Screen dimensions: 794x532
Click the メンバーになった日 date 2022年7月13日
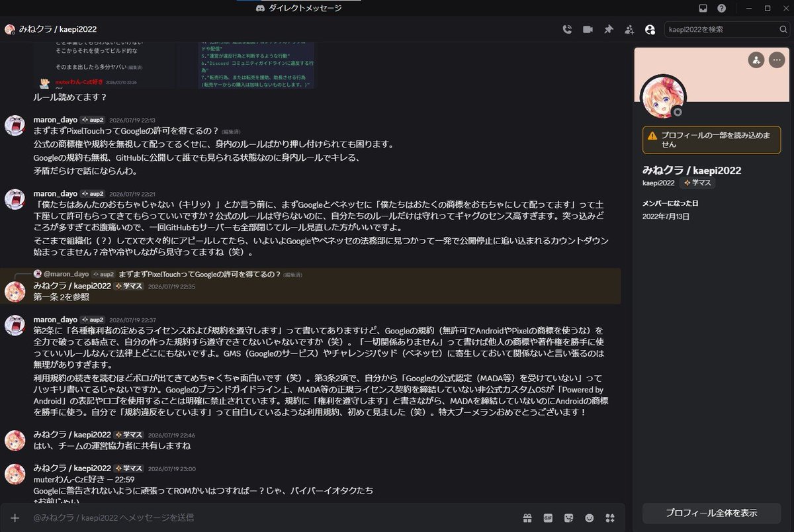coord(667,216)
